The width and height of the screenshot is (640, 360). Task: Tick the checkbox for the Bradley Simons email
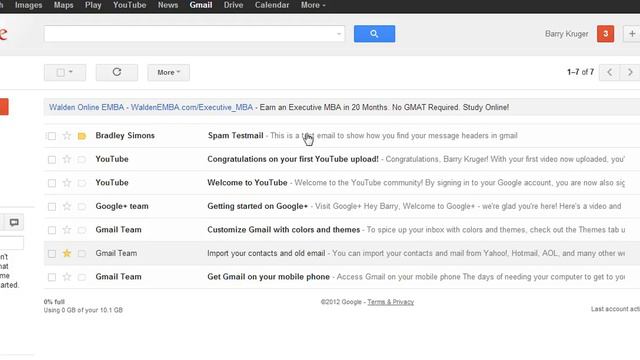click(52, 136)
